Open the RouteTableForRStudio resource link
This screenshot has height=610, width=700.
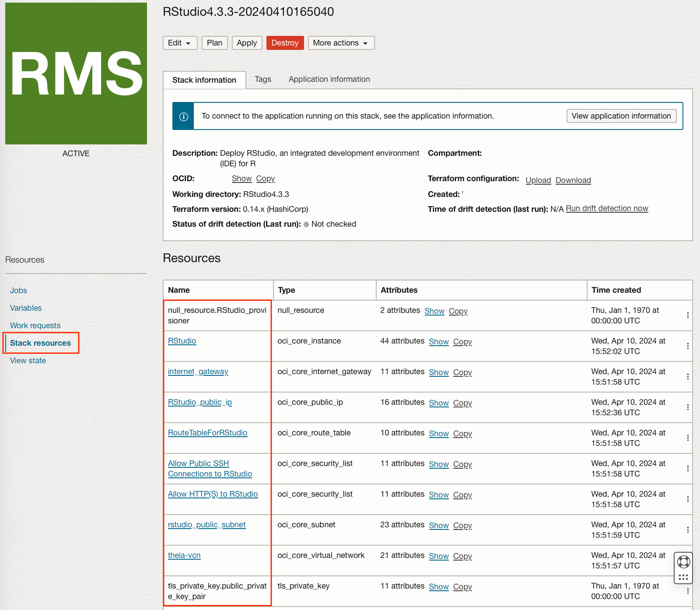[x=208, y=433]
